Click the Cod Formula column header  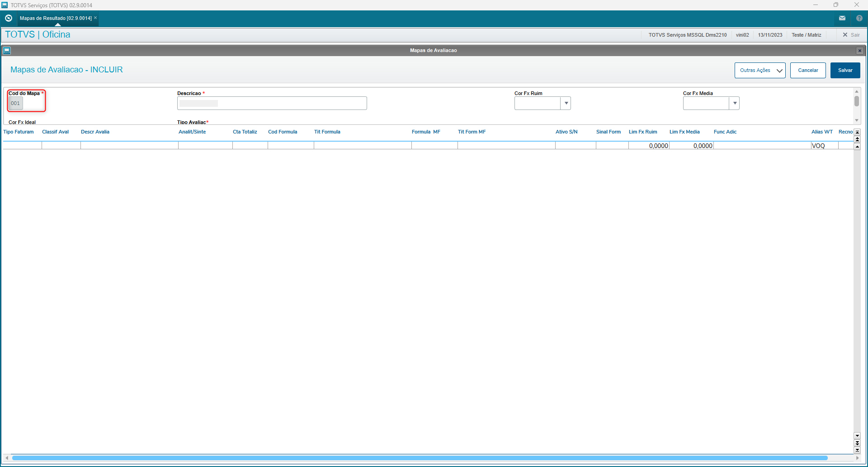coord(283,132)
